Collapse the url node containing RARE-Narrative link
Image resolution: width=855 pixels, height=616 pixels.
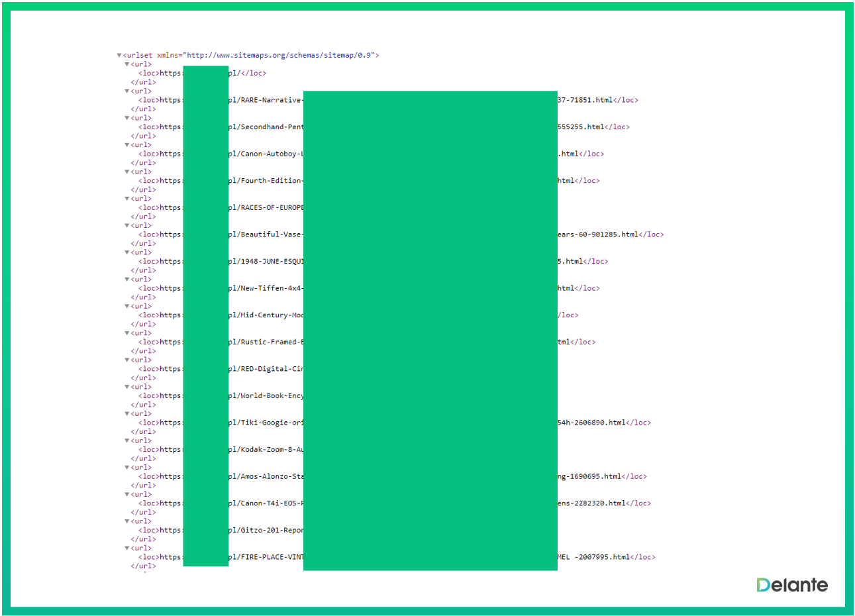[x=127, y=91]
